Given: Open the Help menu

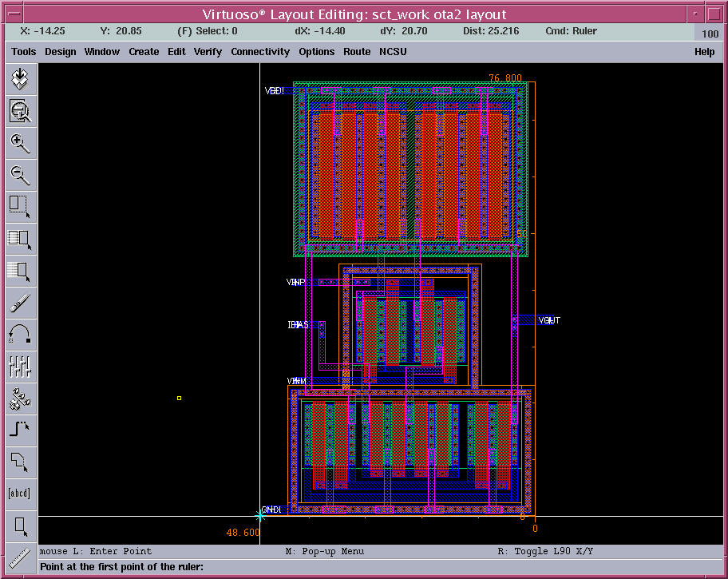Looking at the screenshot, I should (x=704, y=52).
